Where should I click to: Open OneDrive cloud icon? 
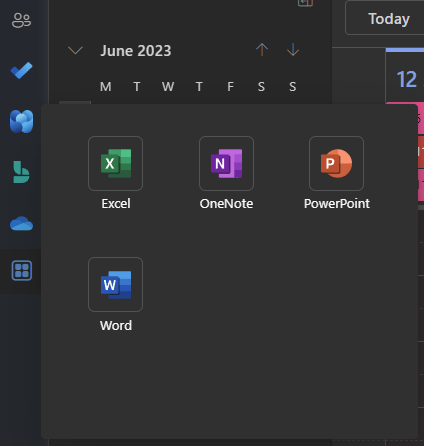(x=21, y=223)
